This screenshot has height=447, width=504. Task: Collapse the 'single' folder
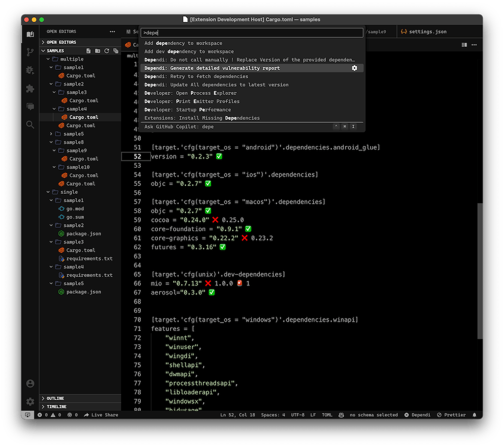point(80,192)
